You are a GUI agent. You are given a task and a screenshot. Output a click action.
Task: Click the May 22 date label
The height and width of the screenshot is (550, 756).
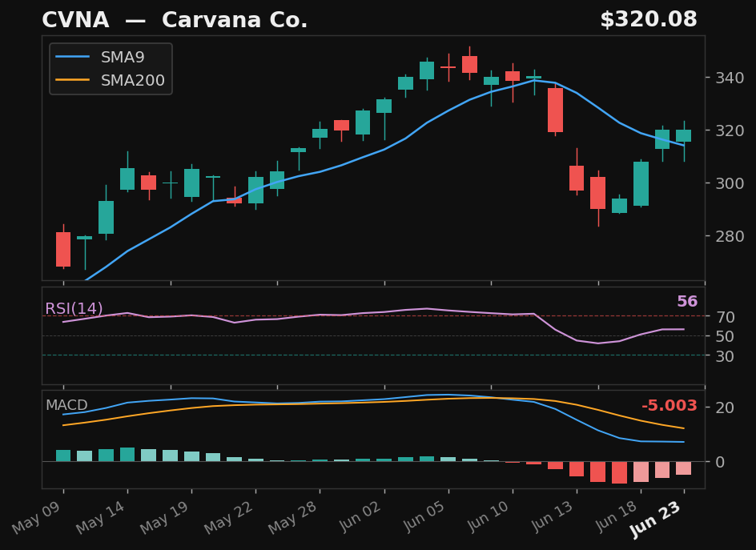point(229,517)
